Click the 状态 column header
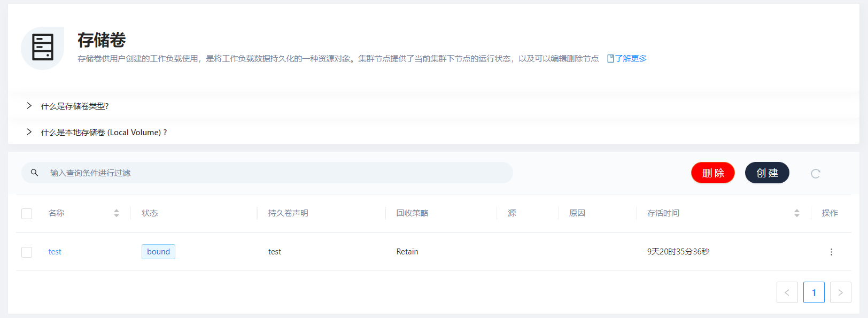This screenshot has height=318, width=868. point(150,213)
